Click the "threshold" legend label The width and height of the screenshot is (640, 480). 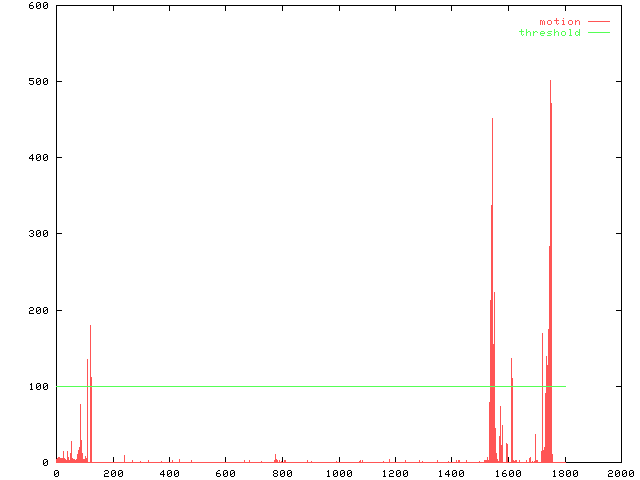[549, 33]
